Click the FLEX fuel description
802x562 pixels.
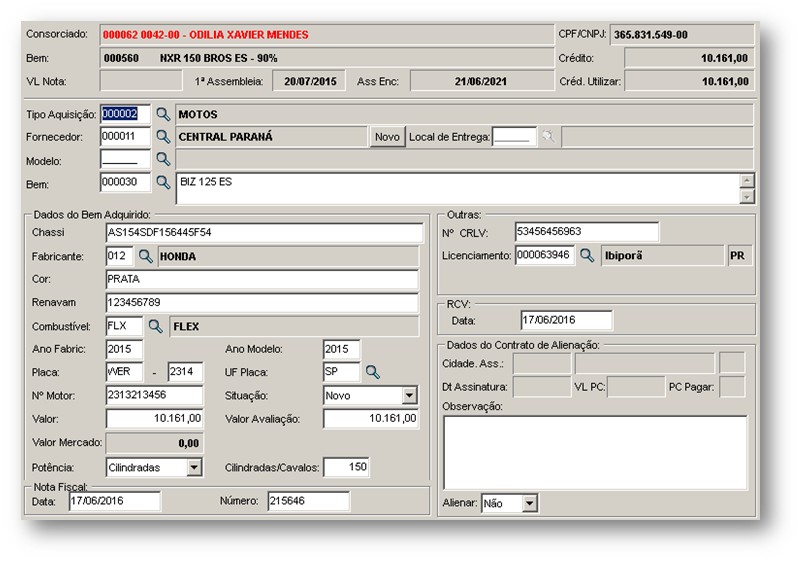[186, 327]
